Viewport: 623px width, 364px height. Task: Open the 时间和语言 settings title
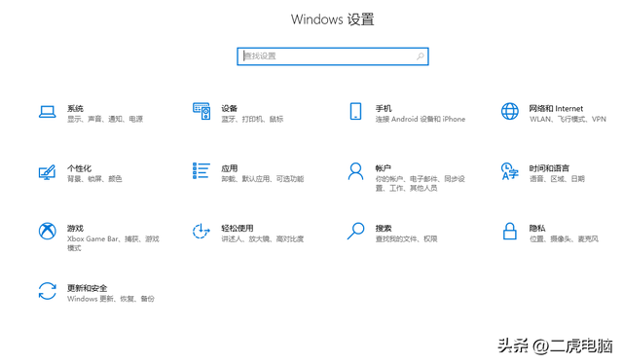click(549, 168)
